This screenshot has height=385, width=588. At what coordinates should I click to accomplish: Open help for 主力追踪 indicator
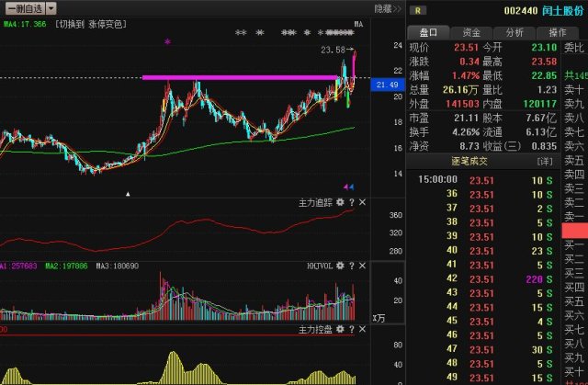coord(351,202)
